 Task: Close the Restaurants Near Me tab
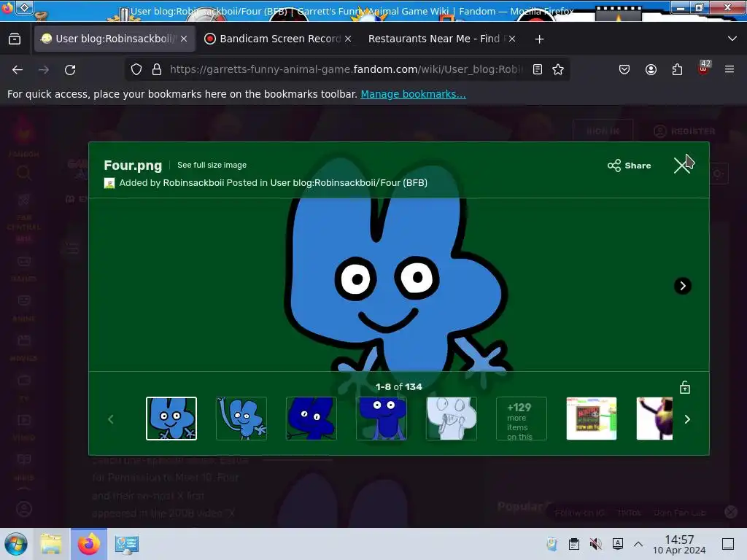click(512, 39)
